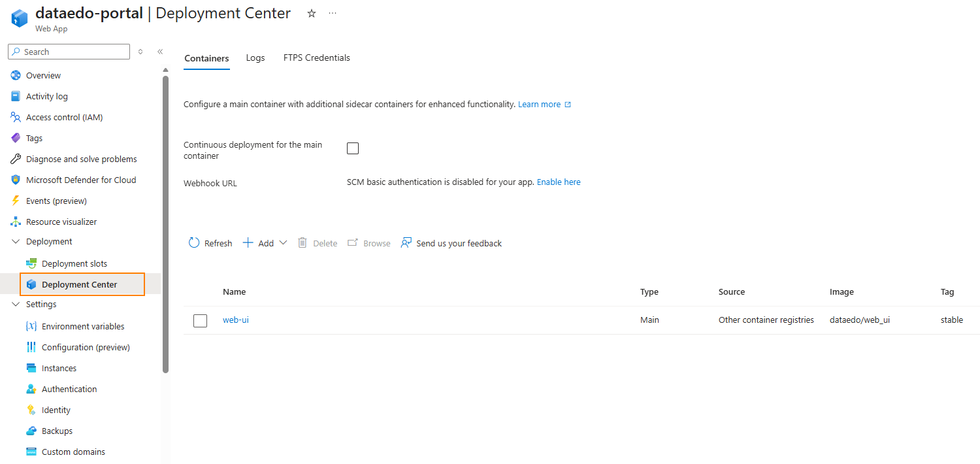Switch to the Logs tab

(x=255, y=58)
